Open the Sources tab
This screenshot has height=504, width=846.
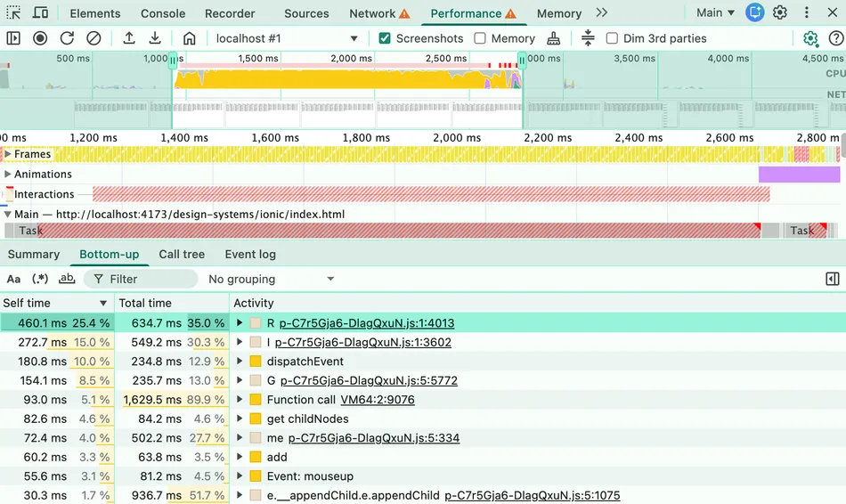point(306,13)
